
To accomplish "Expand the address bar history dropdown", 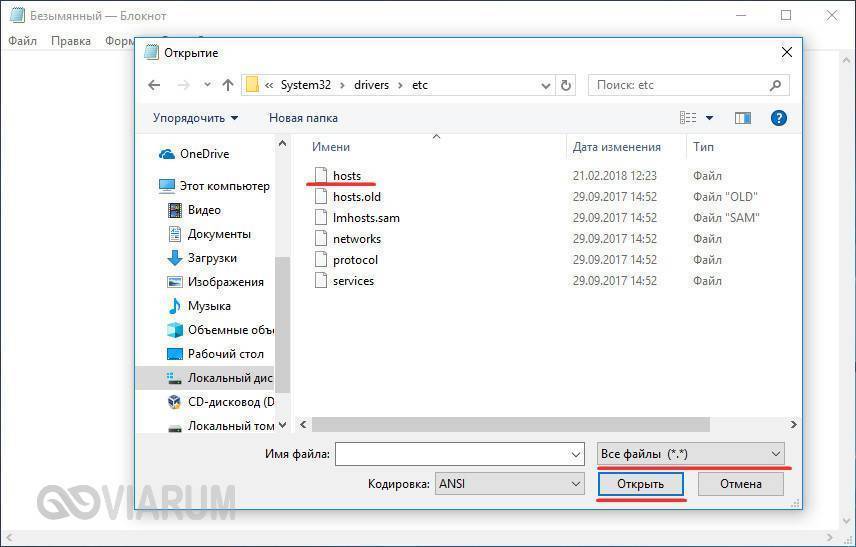I will tap(545, 86).
